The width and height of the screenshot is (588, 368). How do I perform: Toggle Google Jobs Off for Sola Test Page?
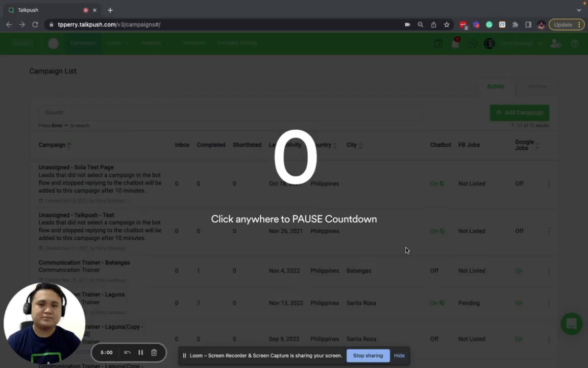click(519, 183)
